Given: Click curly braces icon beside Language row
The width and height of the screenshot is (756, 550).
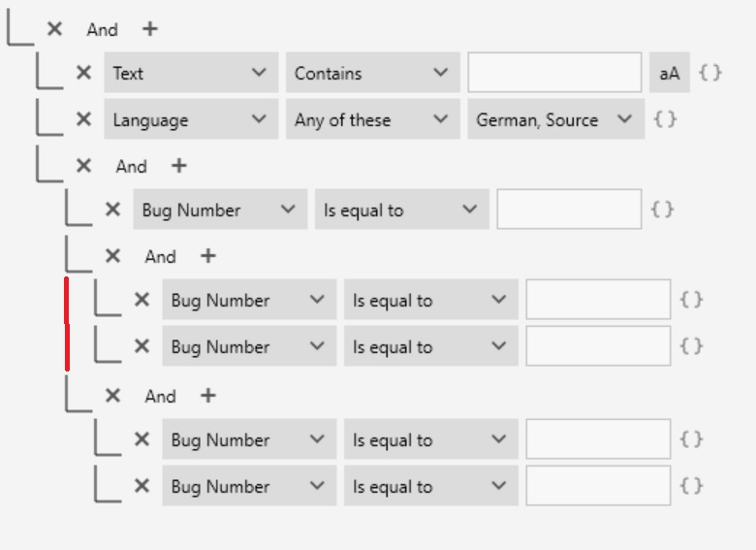Looking at the screenshot, I should coord(665,119).
